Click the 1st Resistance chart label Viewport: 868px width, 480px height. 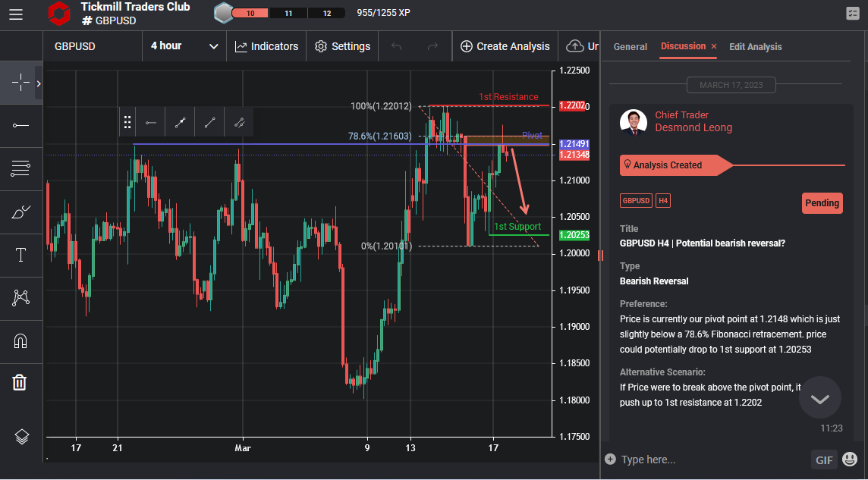click(x=508, y=97)
